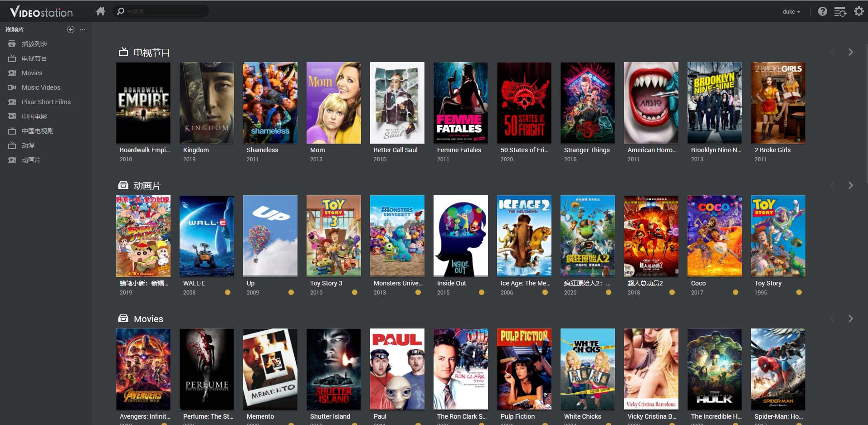Open the Pulp Fiction title link
Screen dimensions: 868x425
click(x=517, y=416)
